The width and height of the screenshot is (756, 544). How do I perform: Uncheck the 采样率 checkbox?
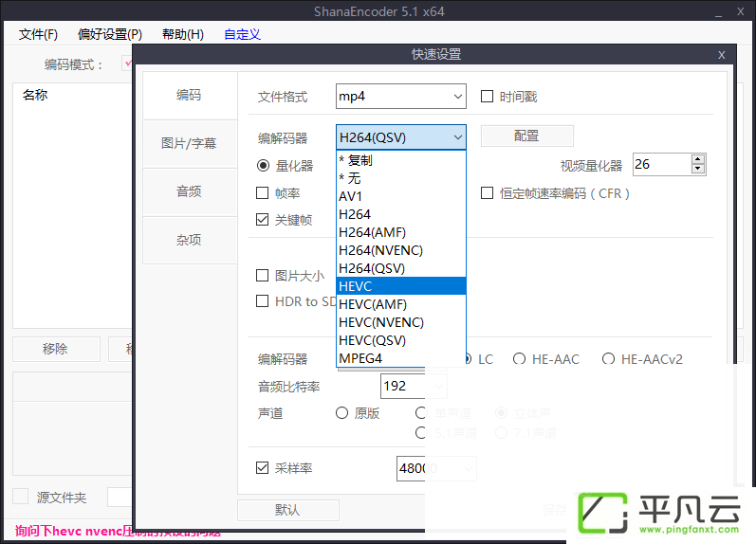263,468
